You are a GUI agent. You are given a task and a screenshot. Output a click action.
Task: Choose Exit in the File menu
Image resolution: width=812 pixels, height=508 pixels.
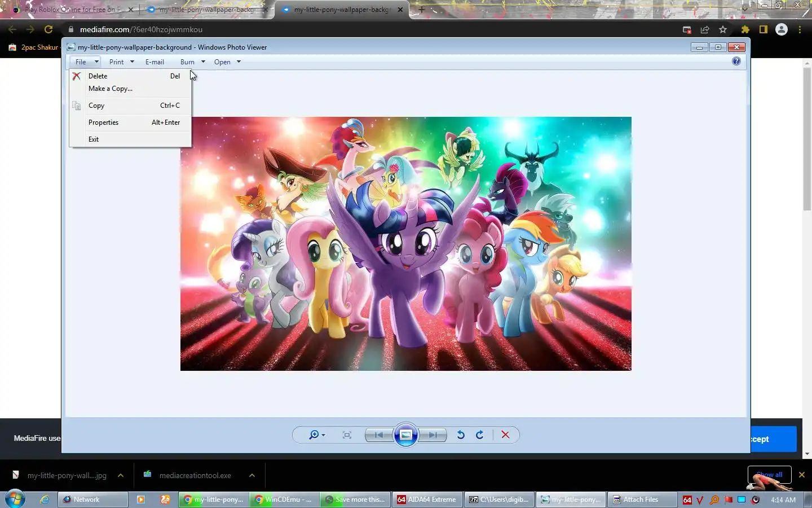tap(130, 139)
